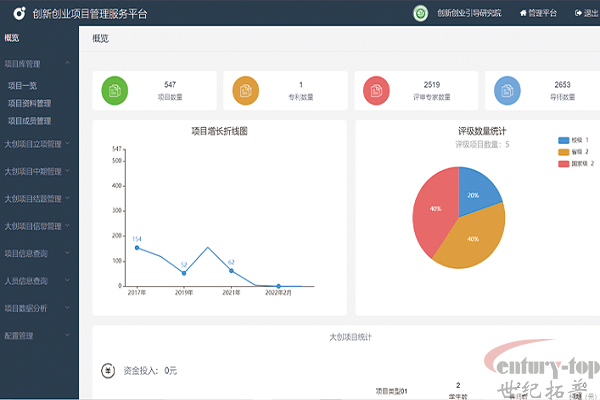This screenshot has width=600, height=400.
Task: Expand 大创项目中期管理 section
Action: (37, 171)
